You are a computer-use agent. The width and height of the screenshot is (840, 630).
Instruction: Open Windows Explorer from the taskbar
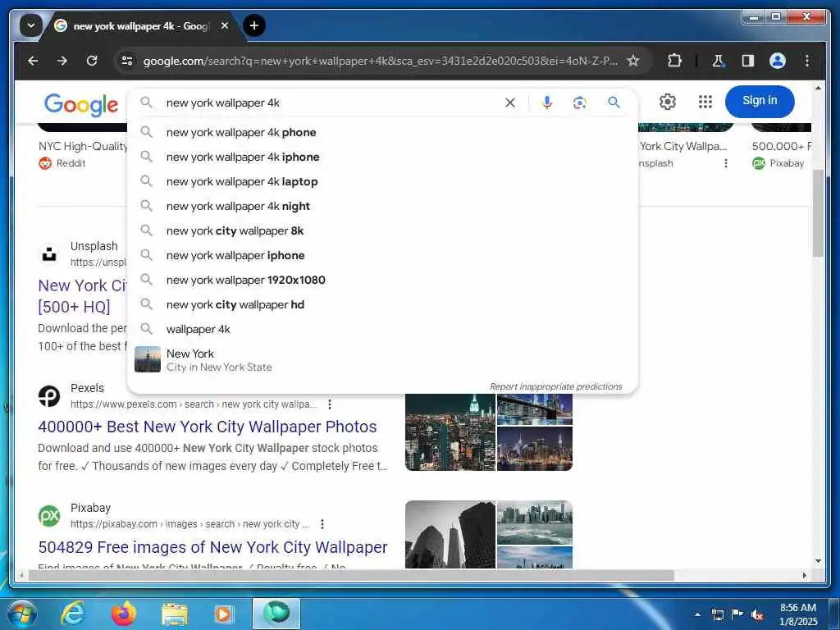click(174, 615)
